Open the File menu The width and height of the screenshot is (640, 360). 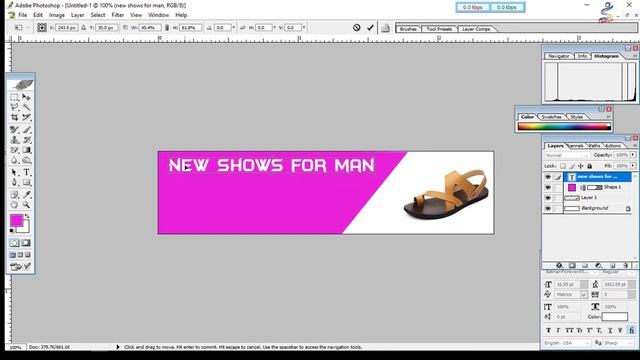pyautogui.click(x=22, y=15)
